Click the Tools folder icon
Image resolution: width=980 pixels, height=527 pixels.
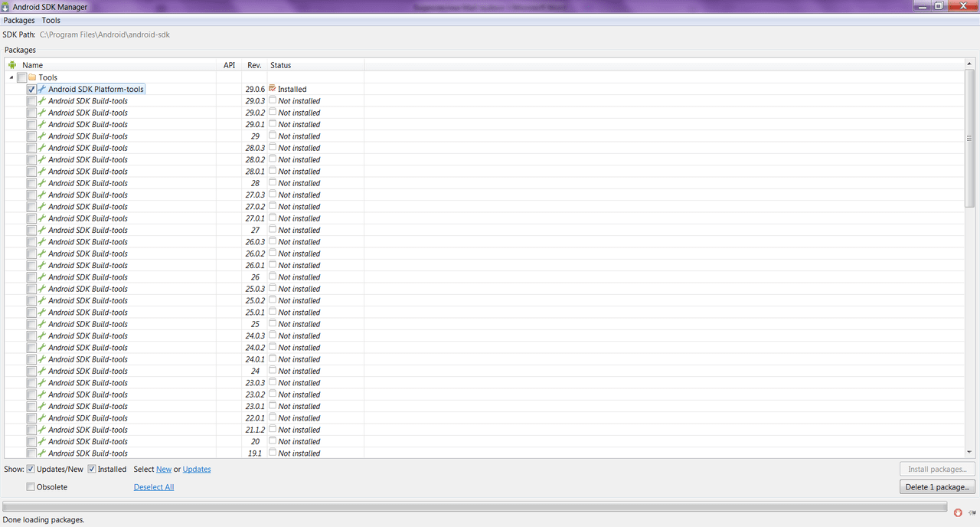click(x=32, y=77)
